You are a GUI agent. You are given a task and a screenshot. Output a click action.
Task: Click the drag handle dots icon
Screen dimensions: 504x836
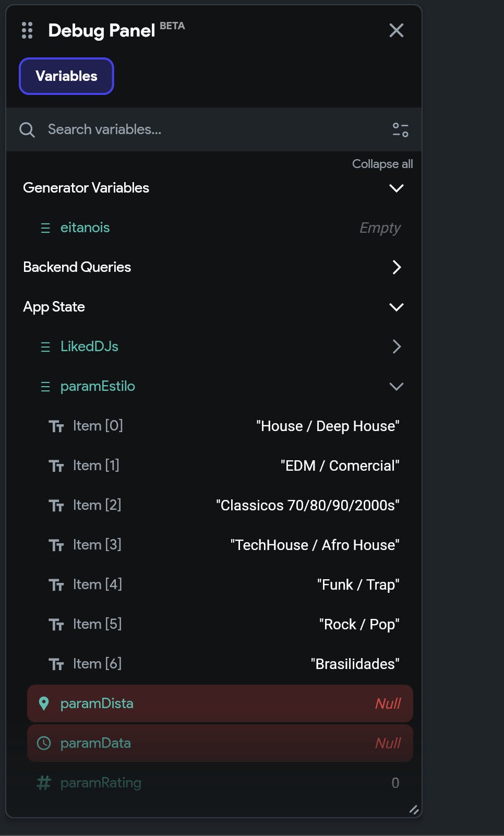(27, 30)
